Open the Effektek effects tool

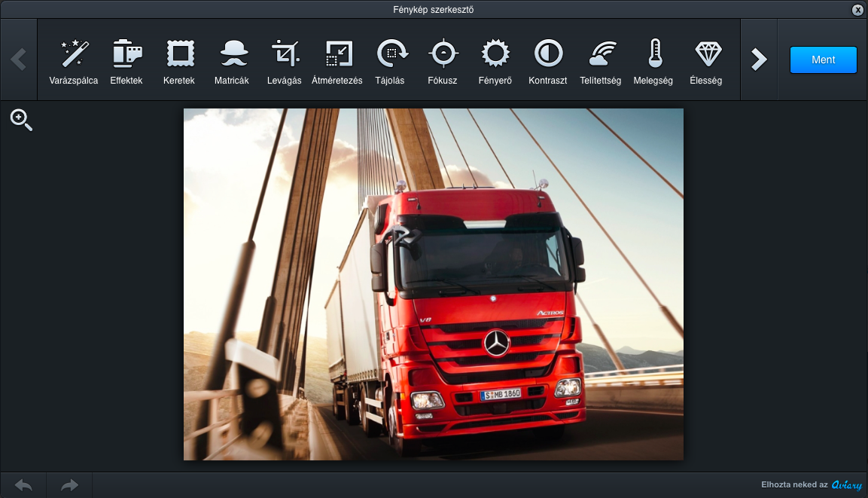pos(126,62)
